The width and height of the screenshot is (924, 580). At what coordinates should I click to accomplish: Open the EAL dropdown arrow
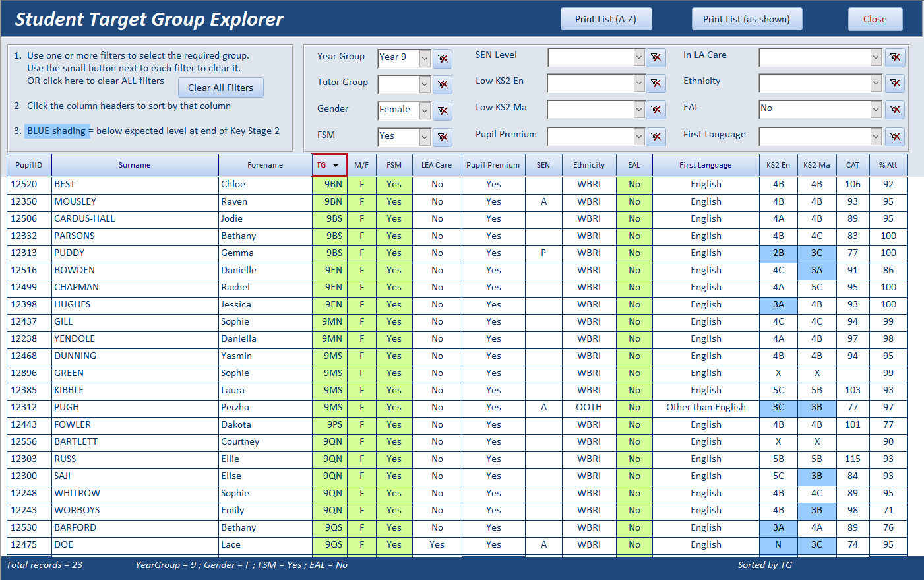(876, 110)
